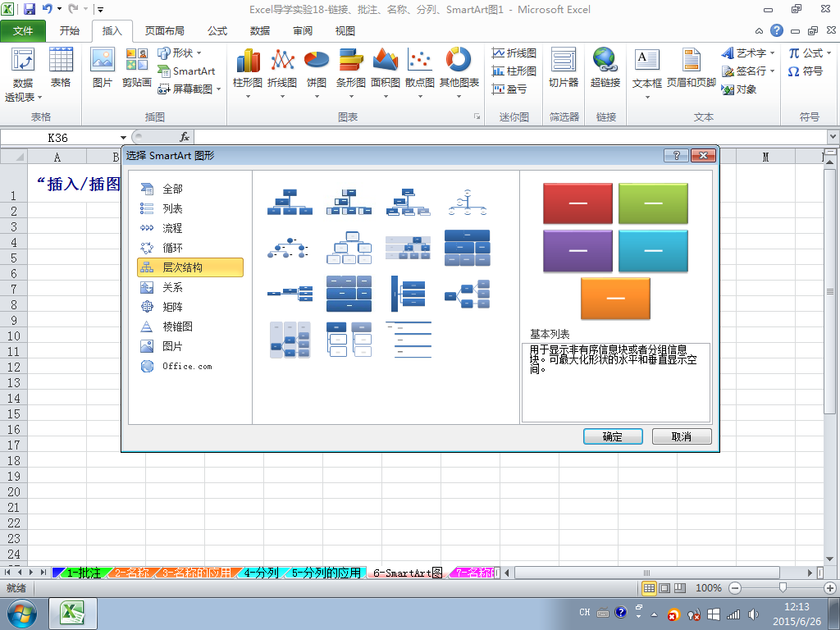Image resolution: width=840 pixels, height=630 pixels.
Task: Select the 棱锥图 SmartArt category
Action: tap(190, 326)
